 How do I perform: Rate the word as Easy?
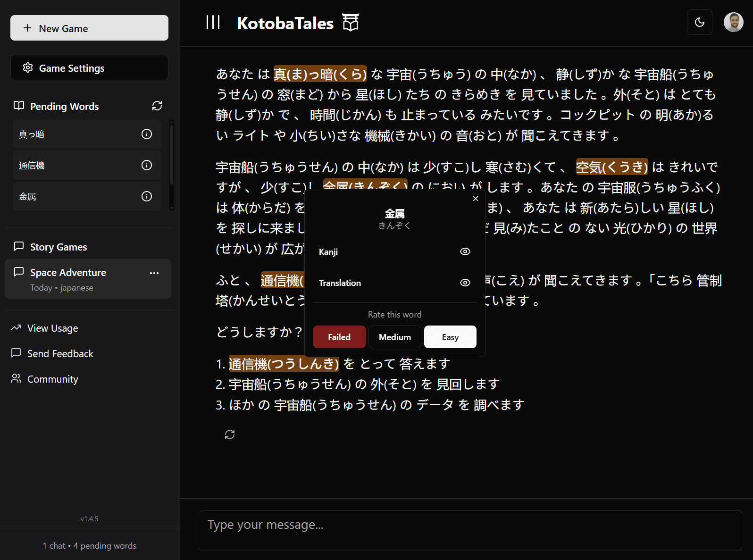(450, 337)
